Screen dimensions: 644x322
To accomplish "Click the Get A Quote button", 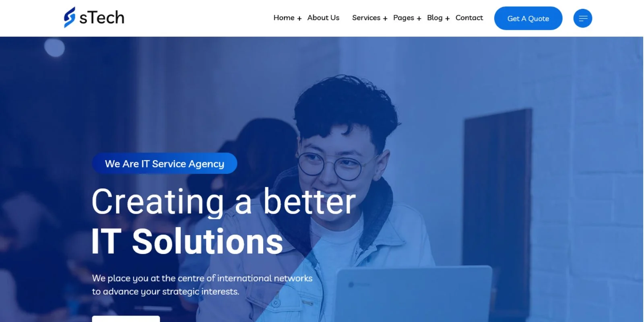I will (x=528, y=19).
